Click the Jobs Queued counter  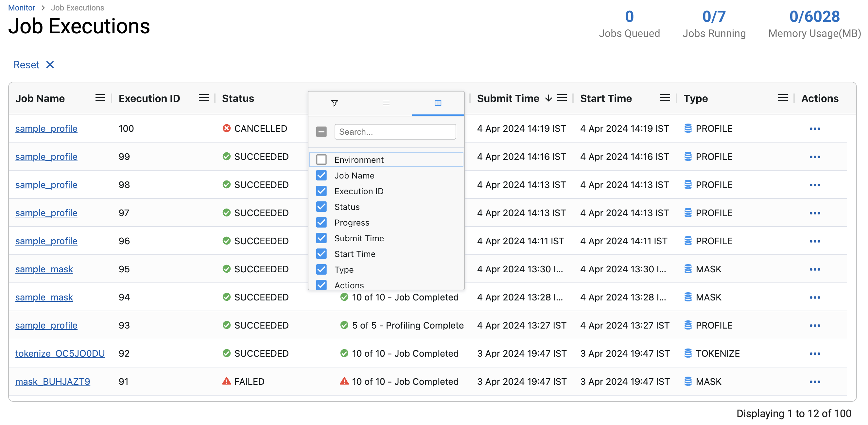[629, 24]
